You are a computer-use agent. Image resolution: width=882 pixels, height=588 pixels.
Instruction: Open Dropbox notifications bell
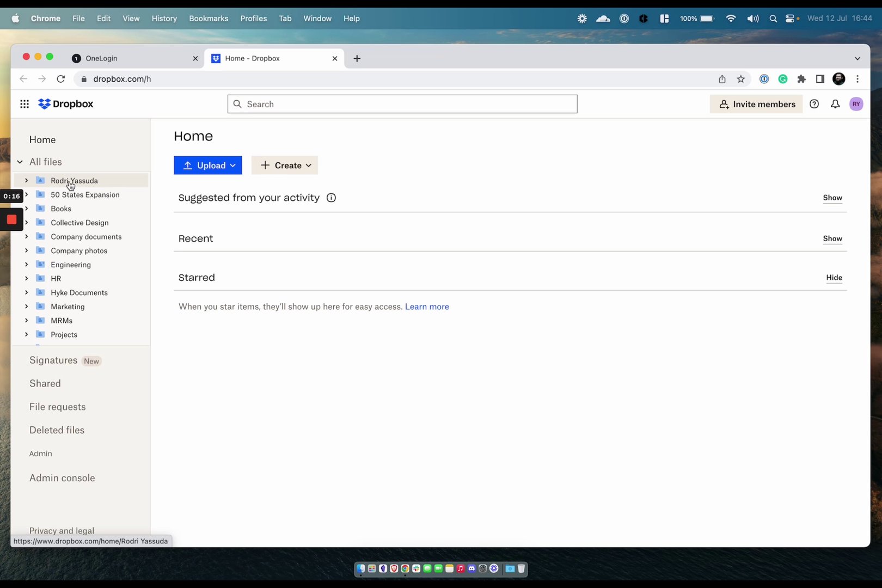tap(836, 103)
